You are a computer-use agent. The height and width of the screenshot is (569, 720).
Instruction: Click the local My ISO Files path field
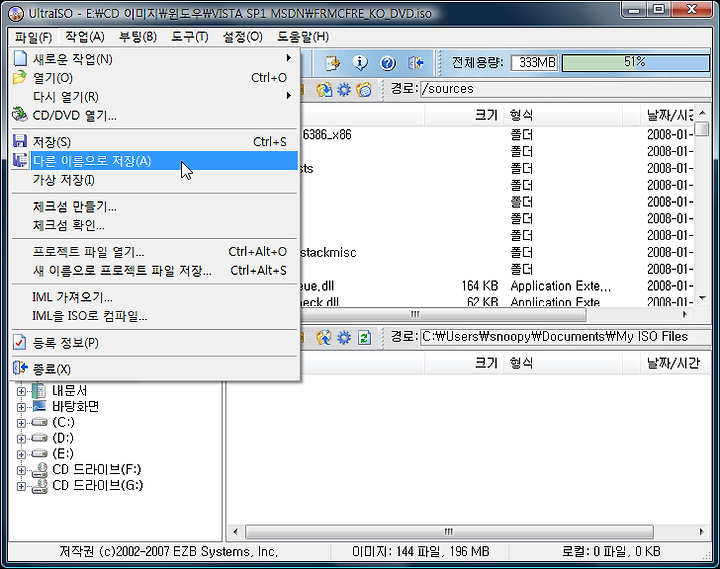click(566, 337)
